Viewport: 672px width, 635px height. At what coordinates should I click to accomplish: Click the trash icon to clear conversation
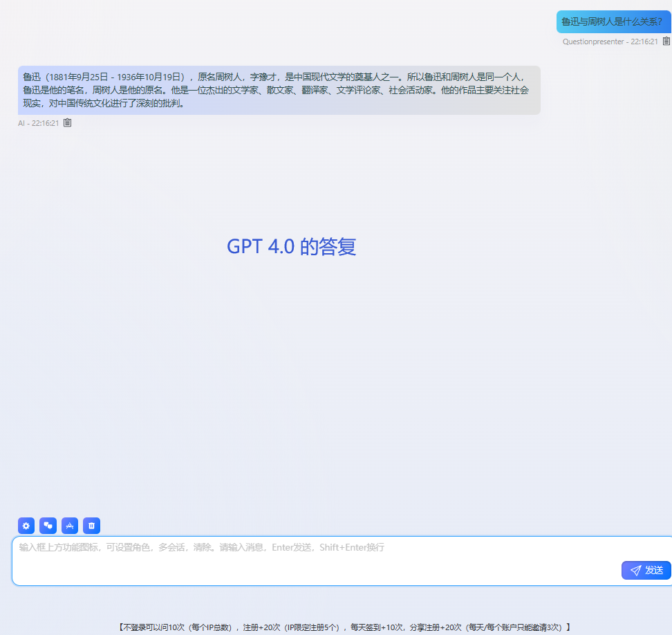[92, 526]
